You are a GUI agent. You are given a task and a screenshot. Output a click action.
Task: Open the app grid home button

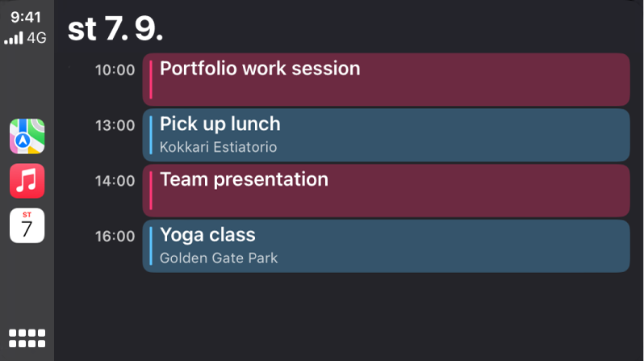tap(27, 338)
